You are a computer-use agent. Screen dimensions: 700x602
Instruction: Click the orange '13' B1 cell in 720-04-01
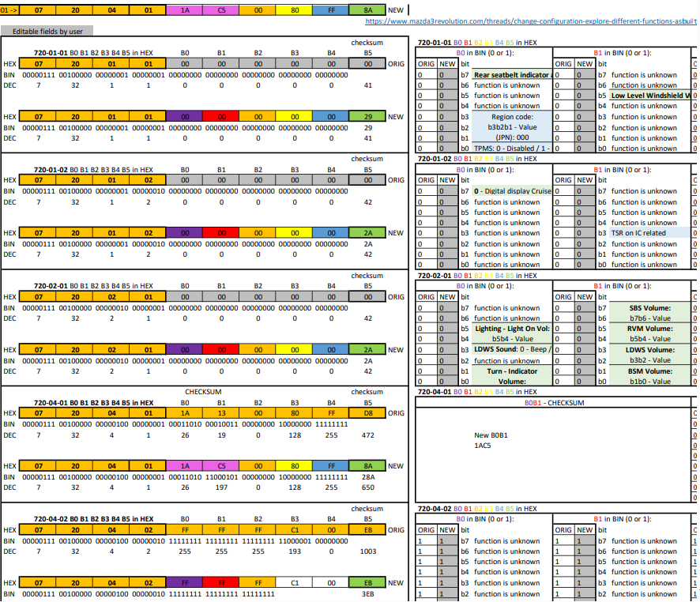click(x=221, y=413)
